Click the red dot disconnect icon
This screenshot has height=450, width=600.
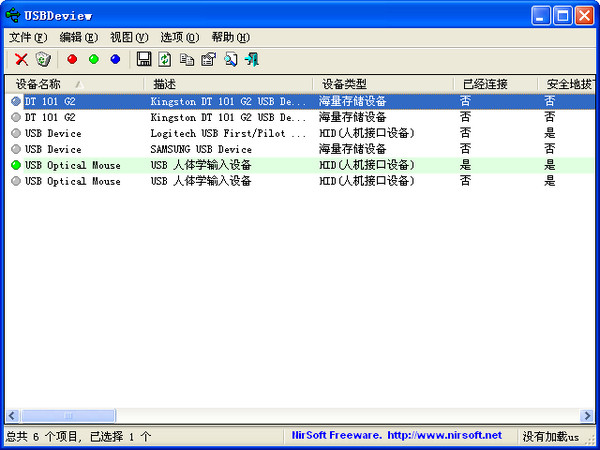(x=72, y=59)
